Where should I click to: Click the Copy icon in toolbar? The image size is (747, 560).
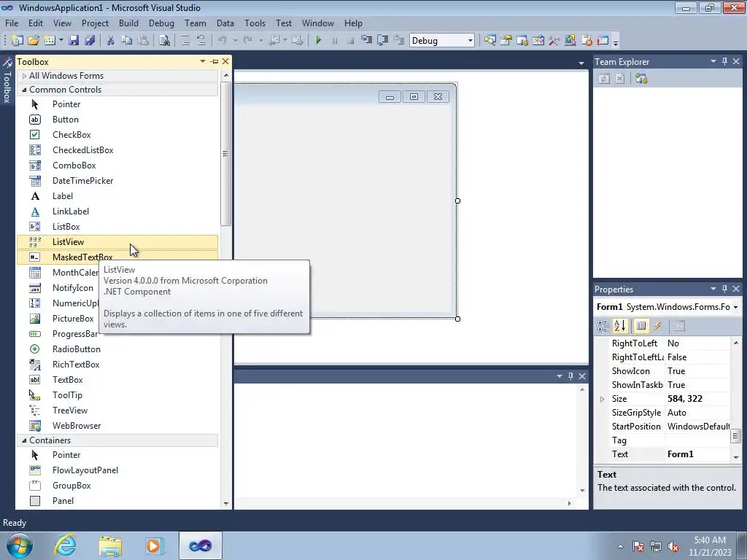126,41
